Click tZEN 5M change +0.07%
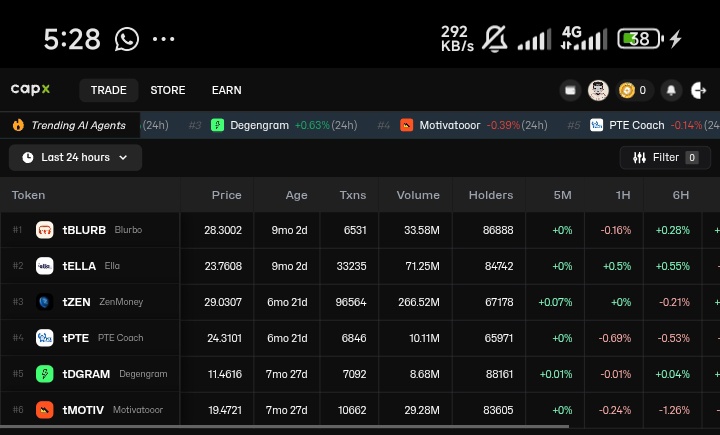The height and width of the screenshot is (435, 720). pyautogui.click(x=555, y=302)
